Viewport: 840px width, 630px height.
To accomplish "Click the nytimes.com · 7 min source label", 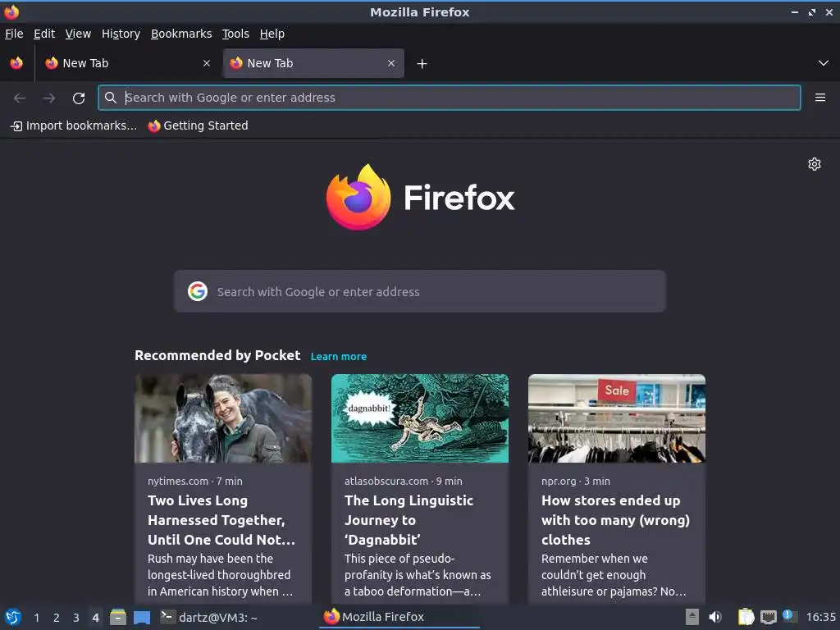I will 195,481.
